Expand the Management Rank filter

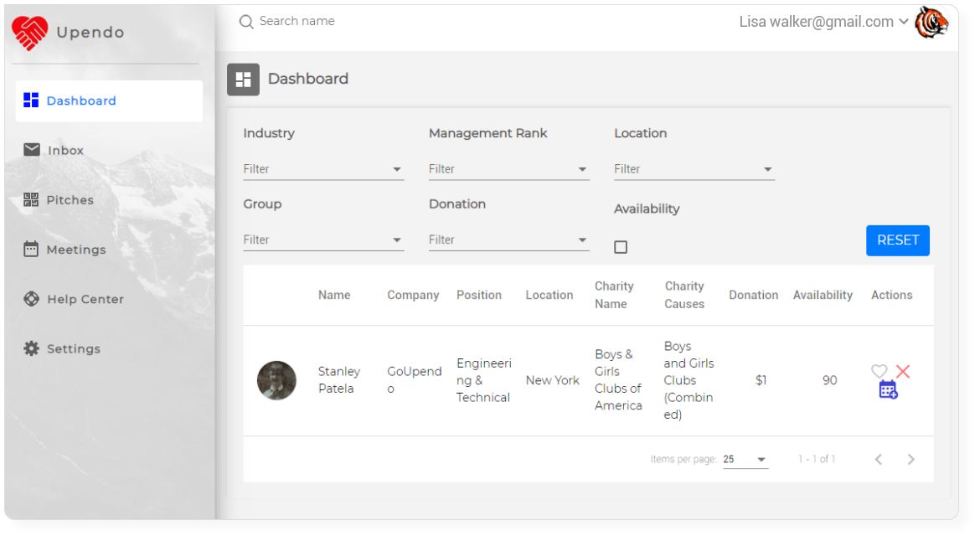pyautogui.click(x=508, y=169)
